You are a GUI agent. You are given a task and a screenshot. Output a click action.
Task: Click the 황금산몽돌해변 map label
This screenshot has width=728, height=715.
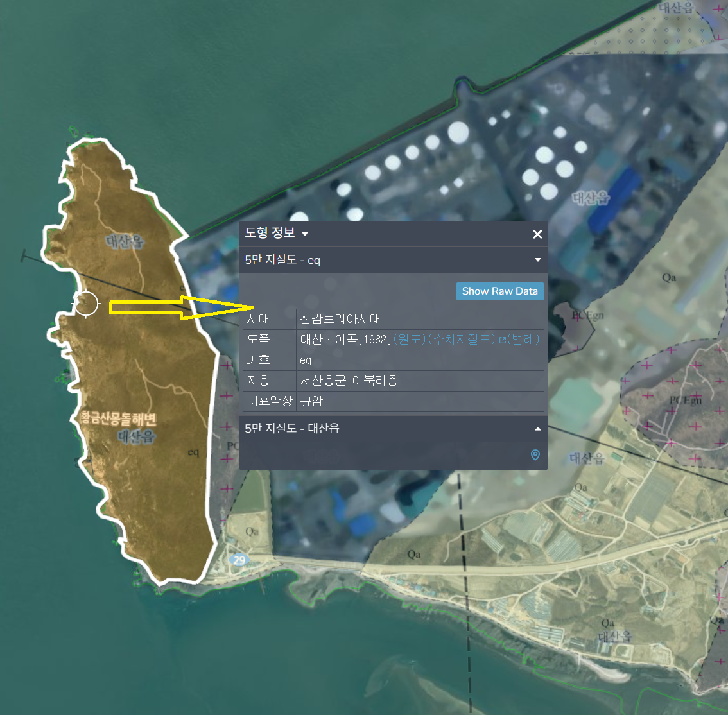tap(118, 419)
